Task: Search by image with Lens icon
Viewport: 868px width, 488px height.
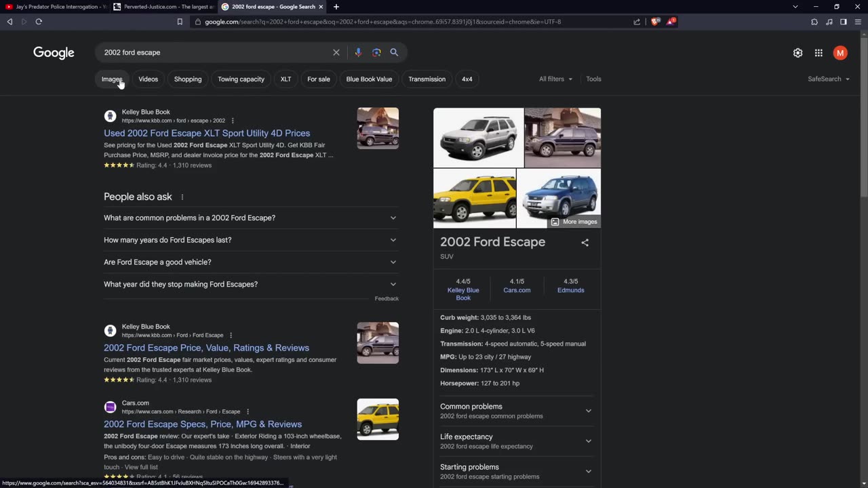Action: (x=376, y=52)
